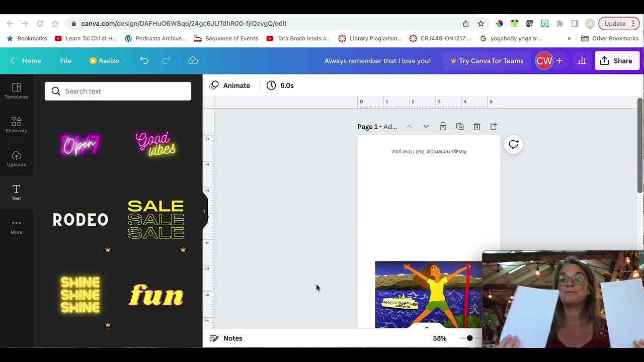Open the Learn Tai Chi bookmark

pyautogui.click(x=86, y=38)
